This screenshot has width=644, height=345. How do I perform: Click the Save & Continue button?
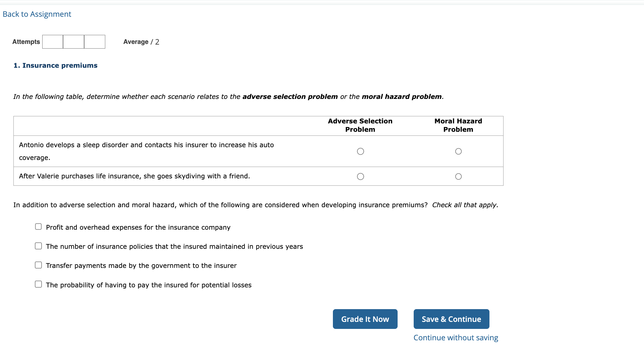tap(451, 319)
